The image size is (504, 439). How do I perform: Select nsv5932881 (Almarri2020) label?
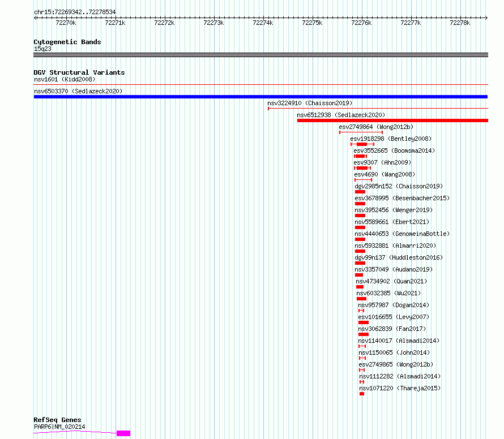coord(395,246)
